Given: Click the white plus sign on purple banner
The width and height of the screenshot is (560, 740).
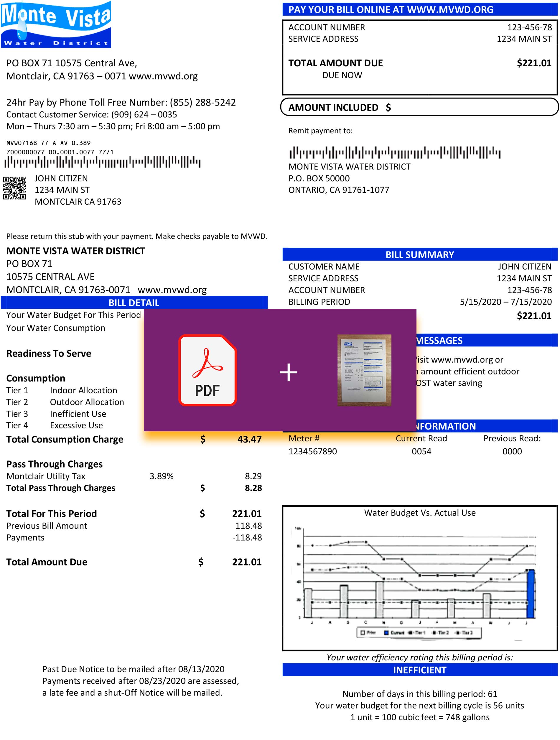Looking at the screenshot, I should coord(288,372).
